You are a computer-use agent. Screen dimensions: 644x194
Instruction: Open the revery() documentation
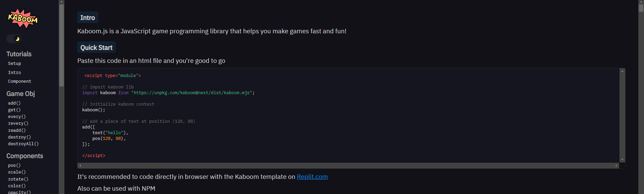pyautogui.click(x=18, y=123)
